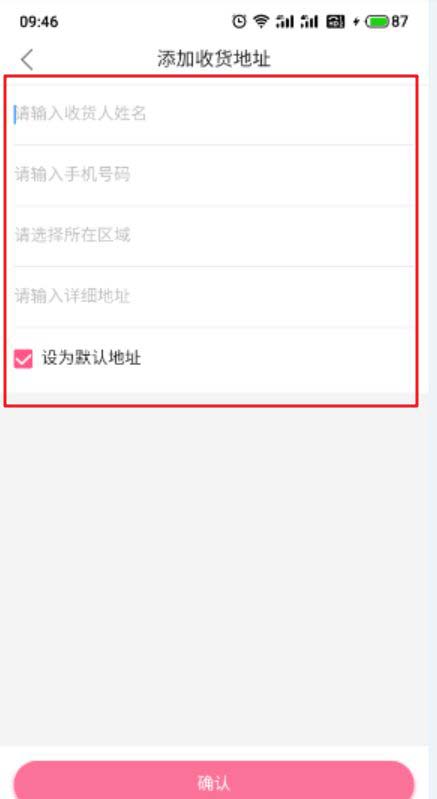The width and height of the screenshot is (437, 799).
Task: Tap the charging lightning bolt icon
Action: (x=357, y=22)
